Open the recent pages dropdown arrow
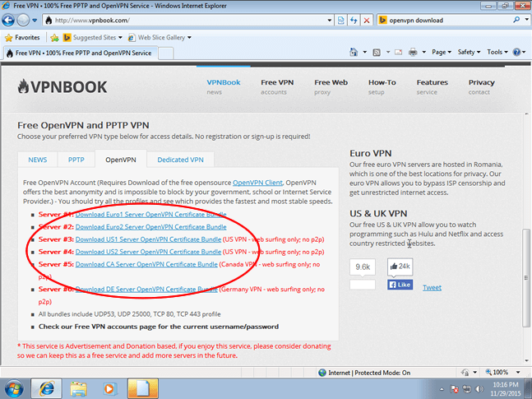The height and width of the screenshot is (399, 532). pyautogui.click(x=35, y=21)
